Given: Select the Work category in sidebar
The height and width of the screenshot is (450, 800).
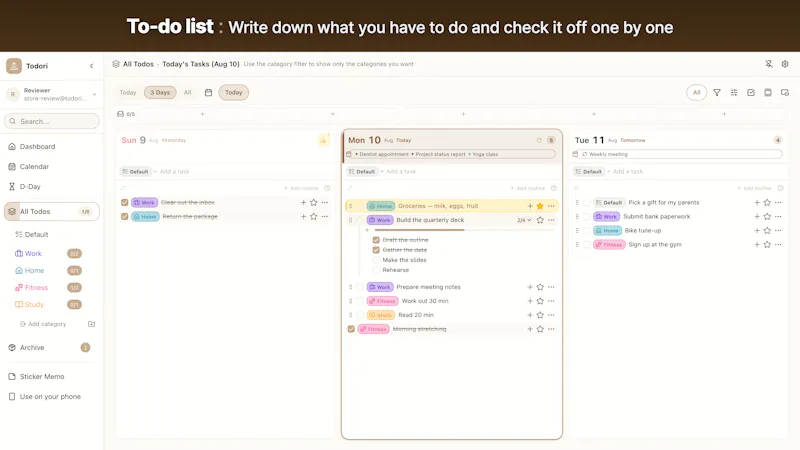Looking at the screenshot, I should coord(33,254).
